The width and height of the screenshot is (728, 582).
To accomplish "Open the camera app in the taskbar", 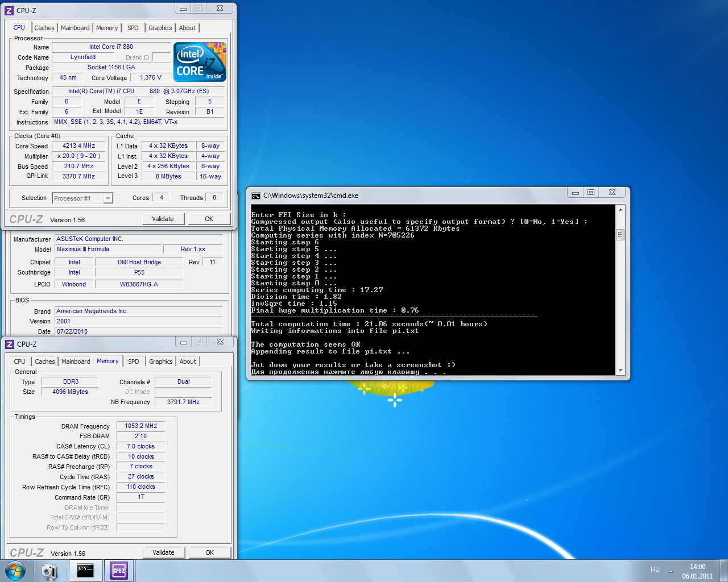I will (49, 571).
